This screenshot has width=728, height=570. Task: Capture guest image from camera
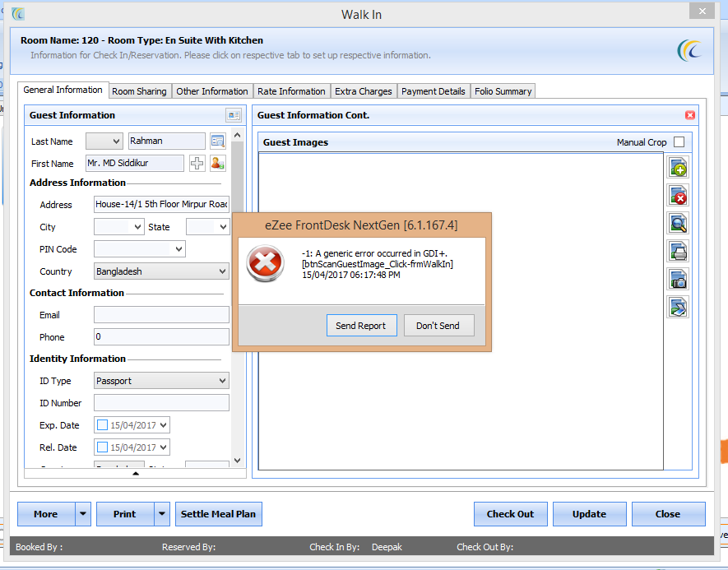pos(678,279)
